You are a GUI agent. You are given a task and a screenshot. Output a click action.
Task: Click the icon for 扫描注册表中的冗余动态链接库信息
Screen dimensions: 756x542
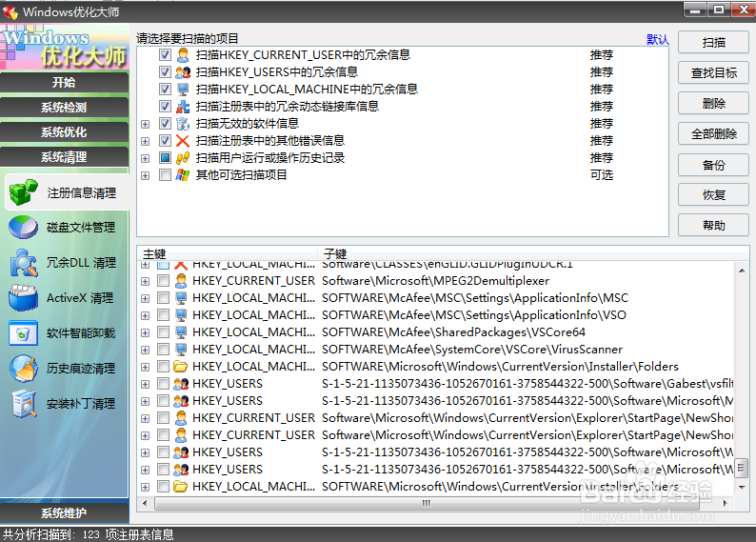(183, 107)
